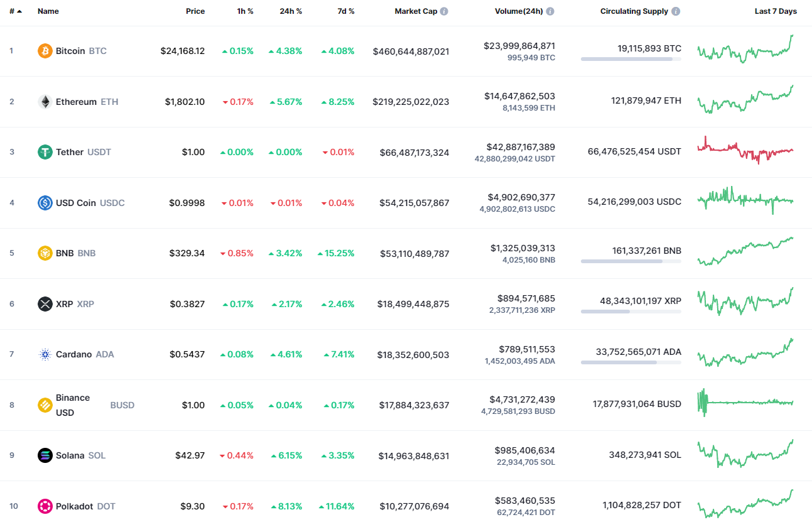Click the Polkadot DOT logo

[x=44, y=506]
